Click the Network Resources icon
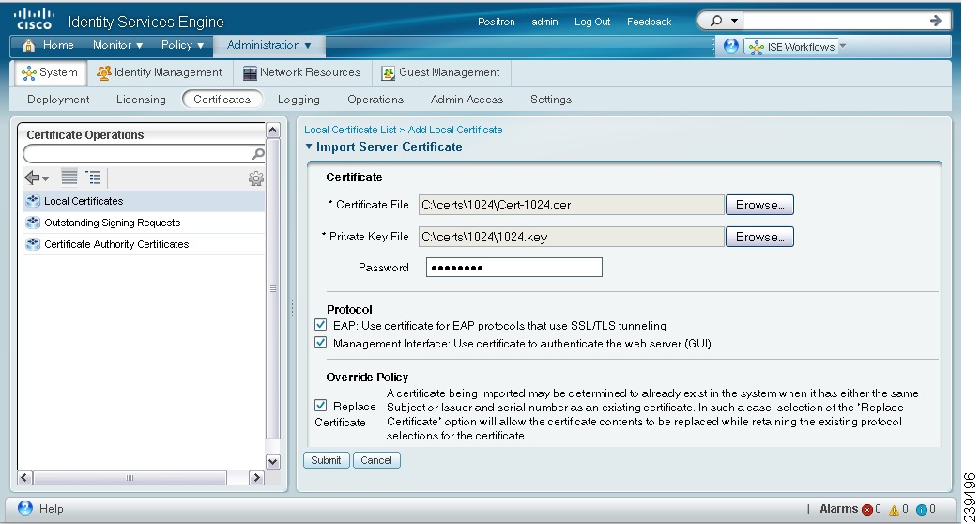980x524 pixels. pos(250,73)
